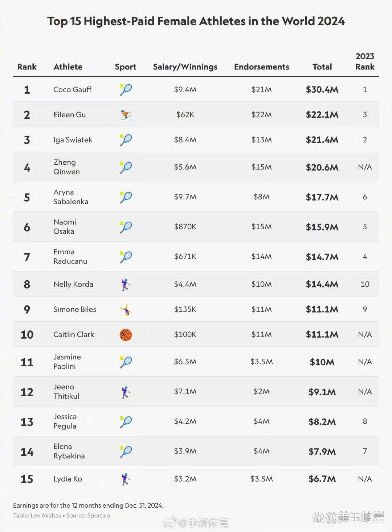The height and width of the screenshot is (532, 392).
Task: Click the gymnast icon for Simone Biles
Action: click(x=126, y=310)
